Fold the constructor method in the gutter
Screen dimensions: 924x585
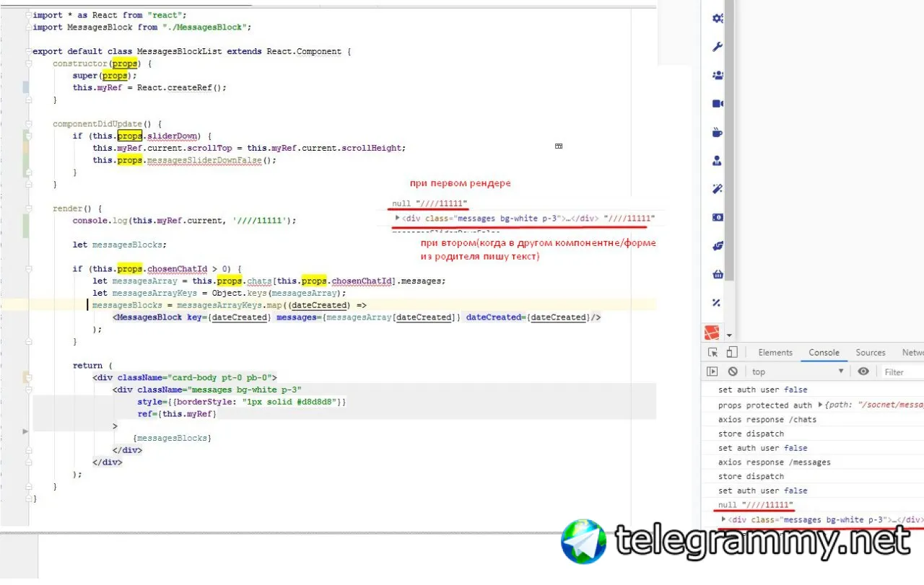28,63
